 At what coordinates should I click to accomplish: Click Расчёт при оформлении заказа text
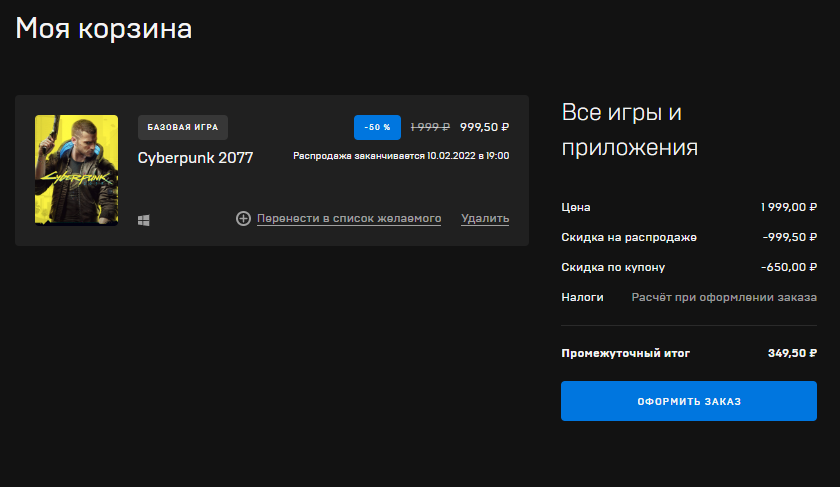coord(724,297)
